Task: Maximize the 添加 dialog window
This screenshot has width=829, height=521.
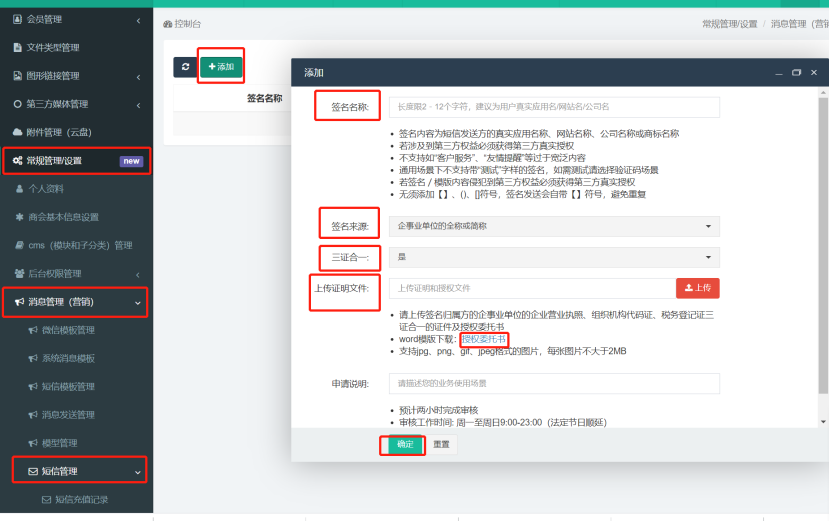Action: coord(796,73)
